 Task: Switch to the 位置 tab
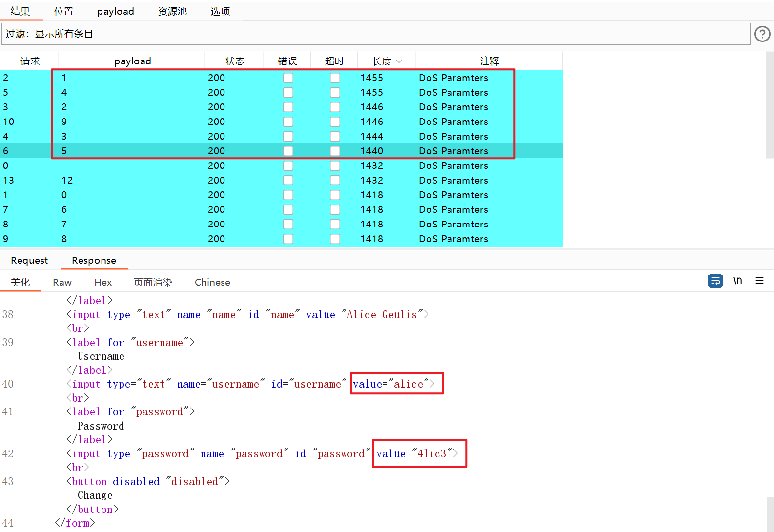(63, 11)
